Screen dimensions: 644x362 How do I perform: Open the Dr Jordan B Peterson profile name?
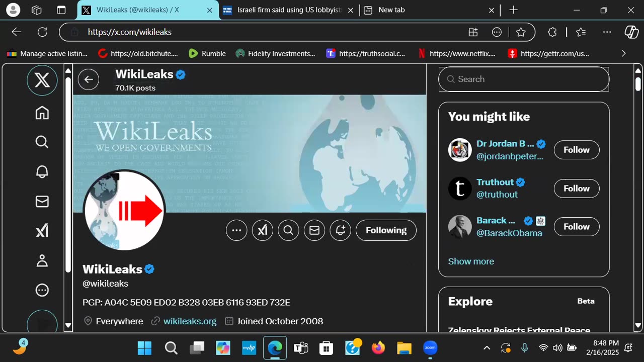pyautogui.click(x=505, y=144)
